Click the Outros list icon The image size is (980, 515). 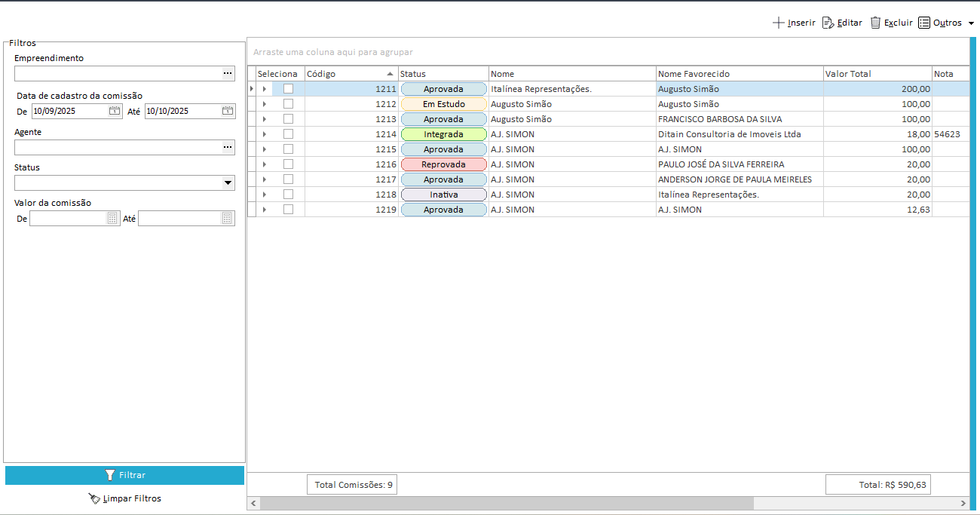[x=924, y=23]
